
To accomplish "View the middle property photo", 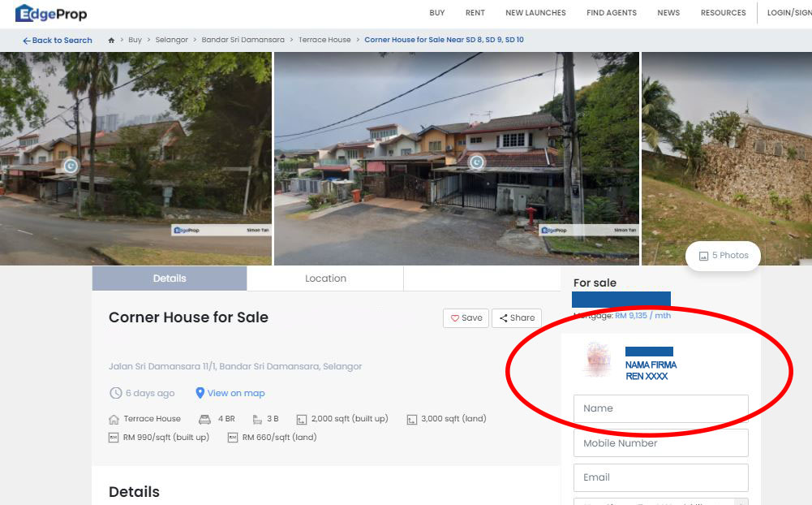I will pyautogui.click(x=456, y=158).
